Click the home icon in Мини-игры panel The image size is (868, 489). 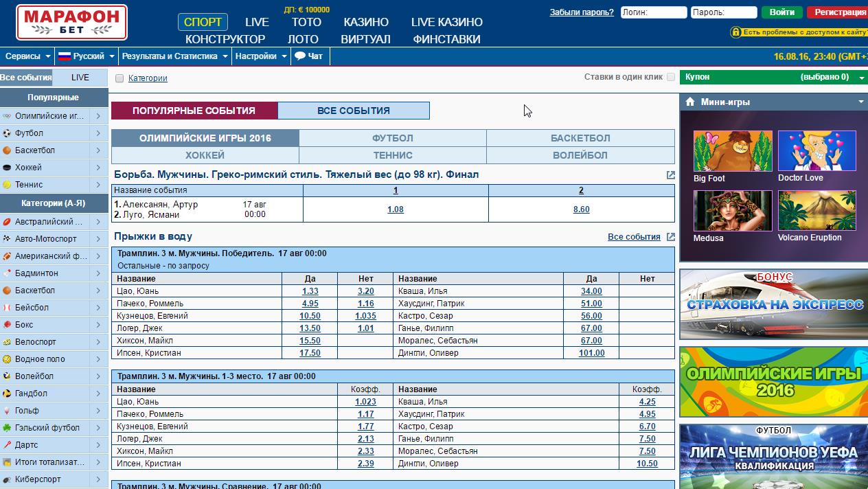(690, 102)
